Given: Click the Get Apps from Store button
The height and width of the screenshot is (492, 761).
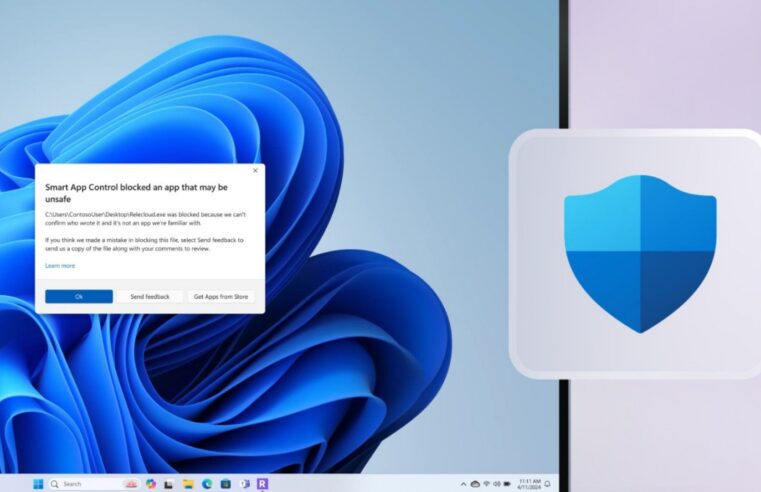Looking at the screenshot, I should pyautogui.click(x=221, y=296).
